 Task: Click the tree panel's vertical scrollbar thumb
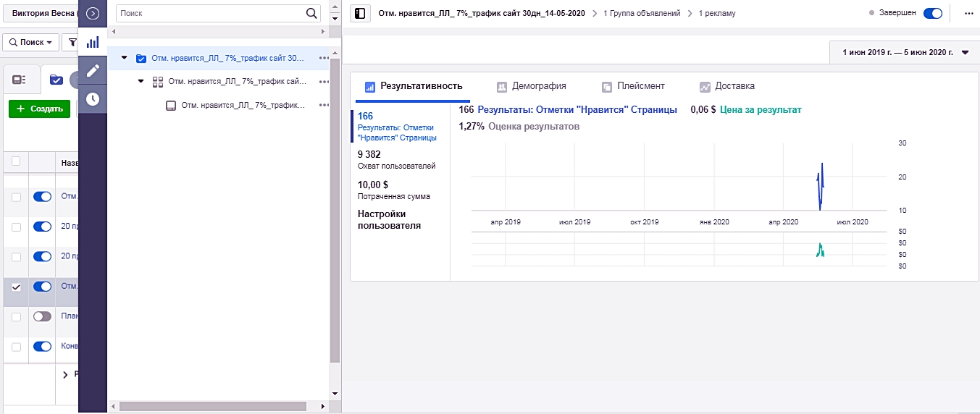tap(334, 210)
